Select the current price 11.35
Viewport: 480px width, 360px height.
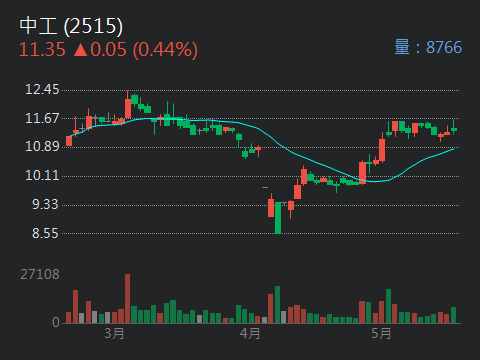[42, 49]
